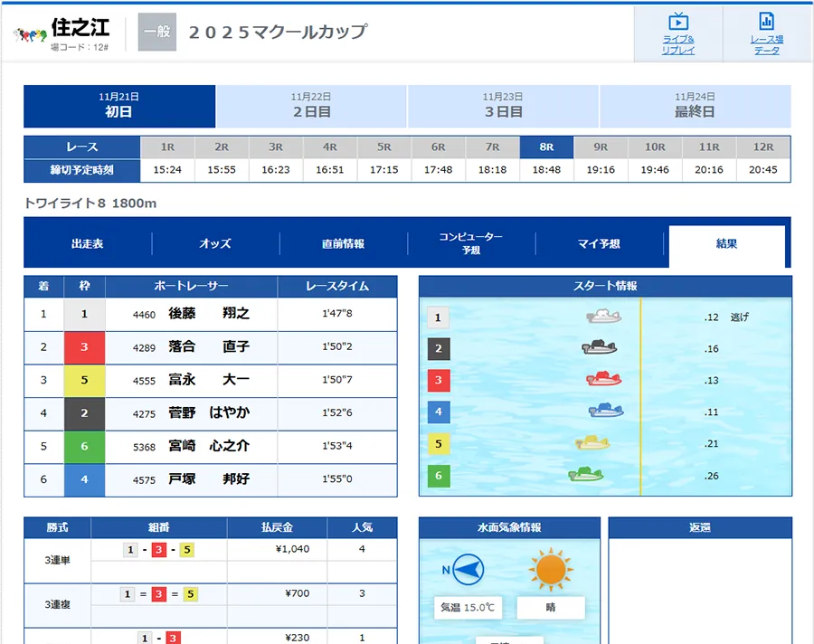Switch to the オッズ tab
814x644 pixels.
(x=215, y=244)
